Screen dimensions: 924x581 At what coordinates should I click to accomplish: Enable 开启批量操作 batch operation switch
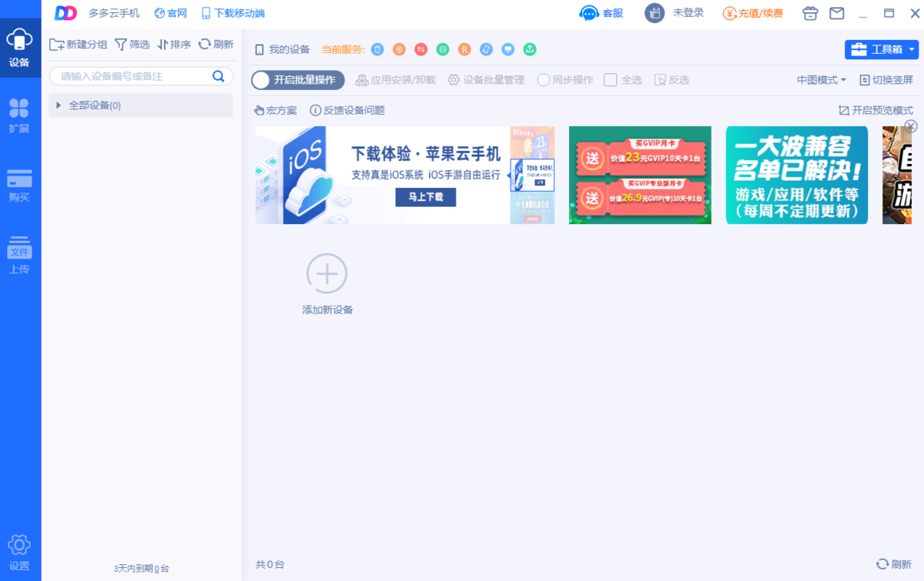297,80
